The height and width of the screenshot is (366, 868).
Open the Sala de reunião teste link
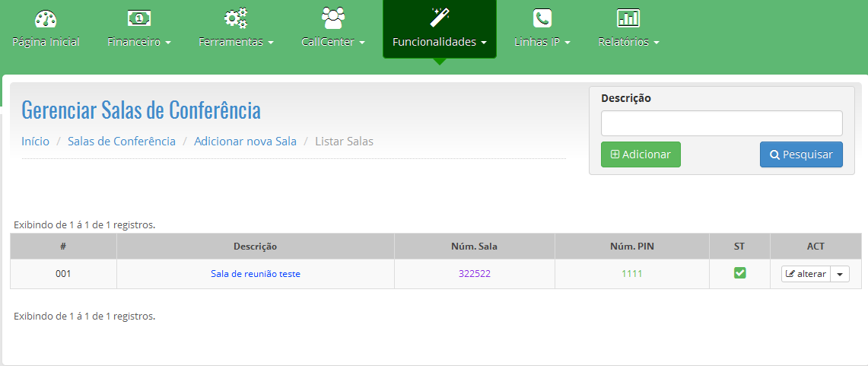(256, 274)
